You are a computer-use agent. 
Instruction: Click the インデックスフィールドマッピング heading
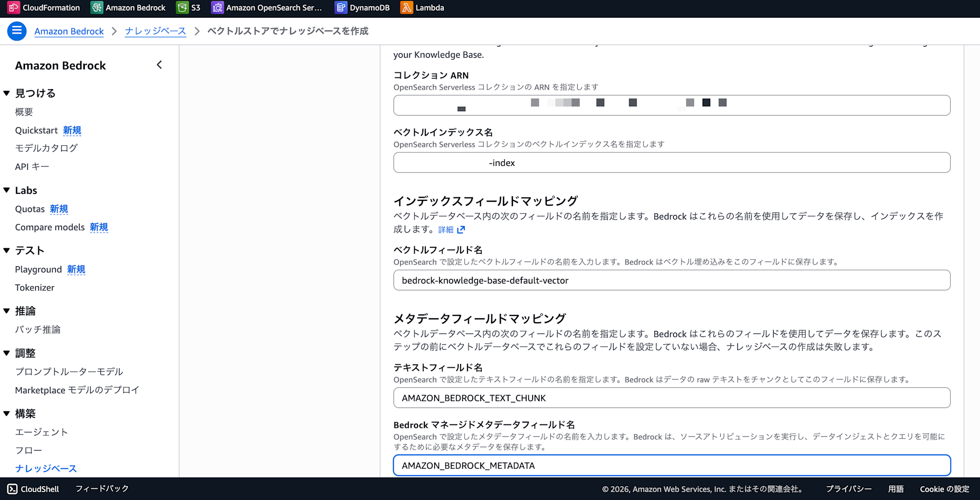point(486,201)
